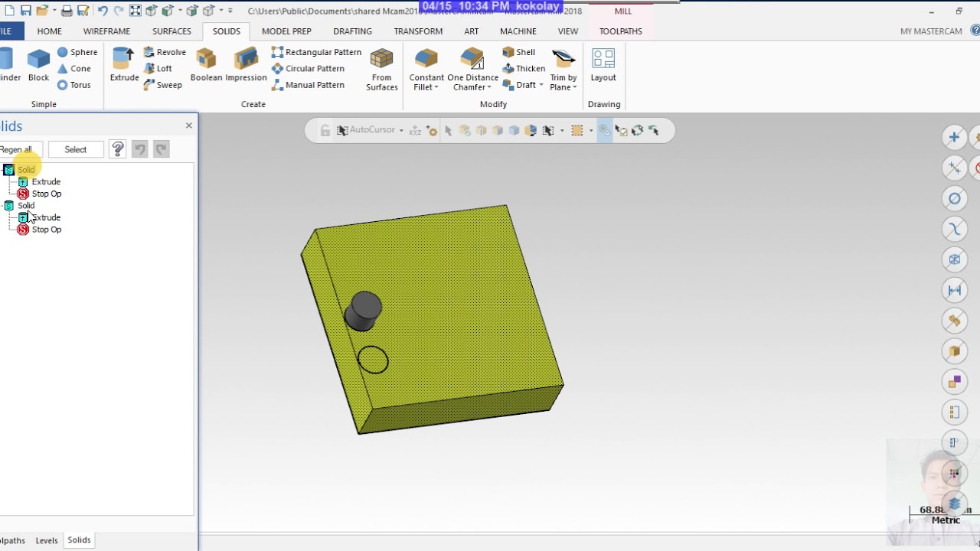The height and width of the screenshot is (551, 980).
Task: Switch to the Toolpaths ribbon tab
Action: [620, 31]
